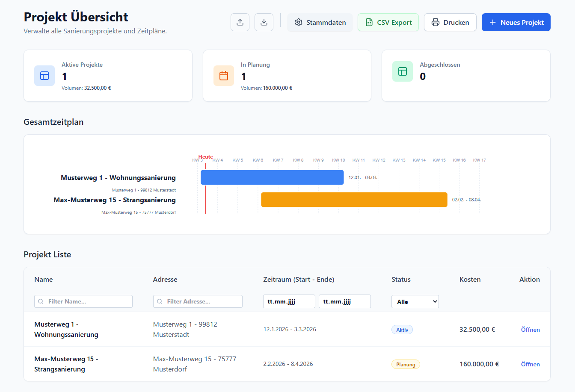Select blue Wohnungssanierung Gantt bar
This screenshot has height=392, width=575.
[272, 177]
